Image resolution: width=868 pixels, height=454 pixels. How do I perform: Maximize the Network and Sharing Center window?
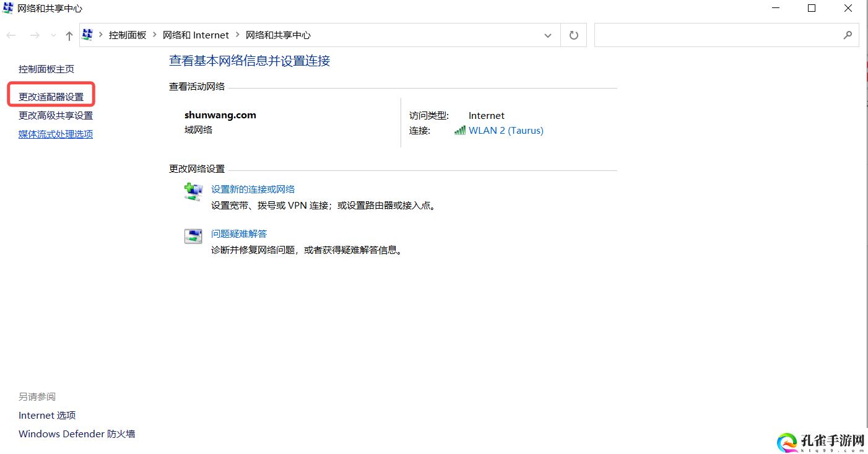(x=812, y=8)
